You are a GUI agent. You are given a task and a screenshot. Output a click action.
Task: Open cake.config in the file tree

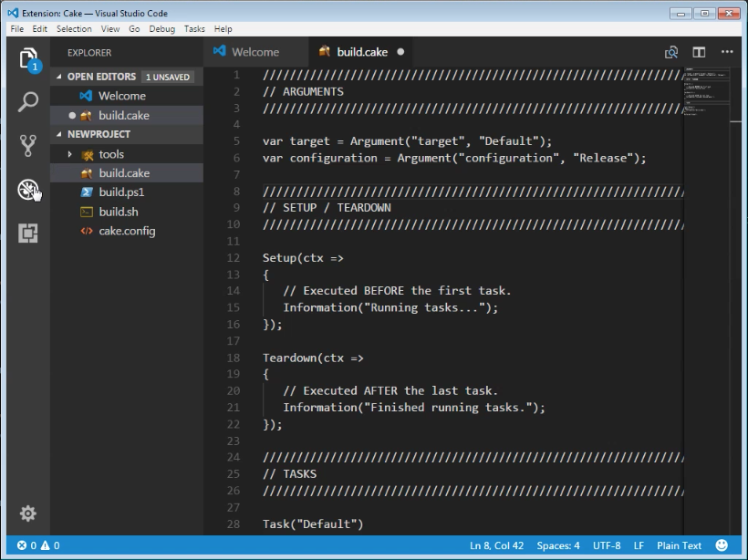127,231
